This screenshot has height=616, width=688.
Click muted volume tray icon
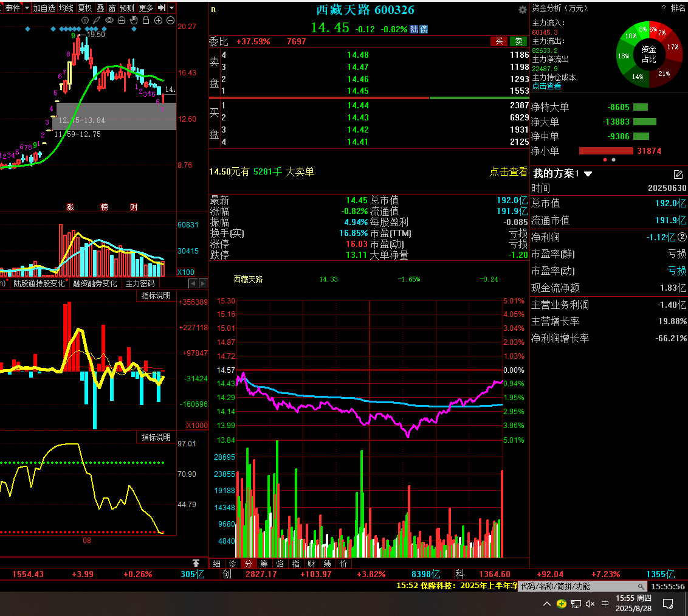click(590, 604)
